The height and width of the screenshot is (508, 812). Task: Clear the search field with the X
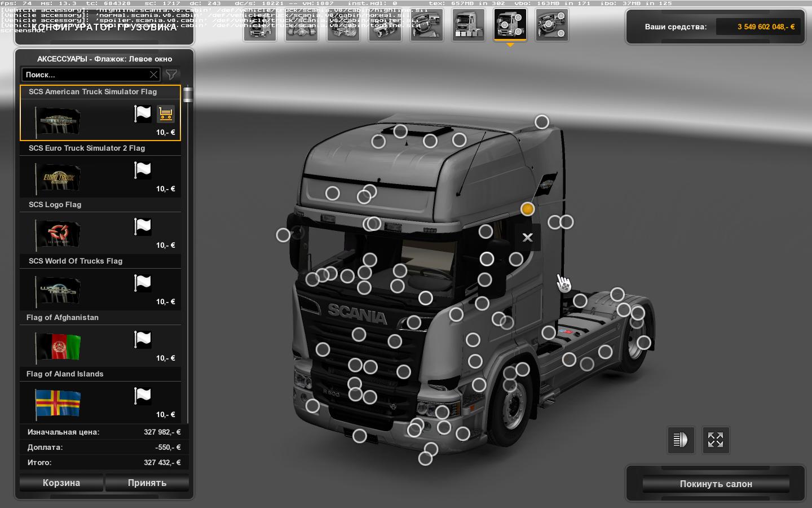click(x=153, y=75)
